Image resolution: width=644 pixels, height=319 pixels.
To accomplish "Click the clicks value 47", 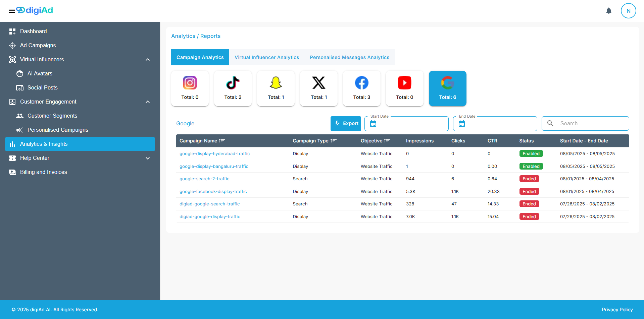I will [454, 204].
